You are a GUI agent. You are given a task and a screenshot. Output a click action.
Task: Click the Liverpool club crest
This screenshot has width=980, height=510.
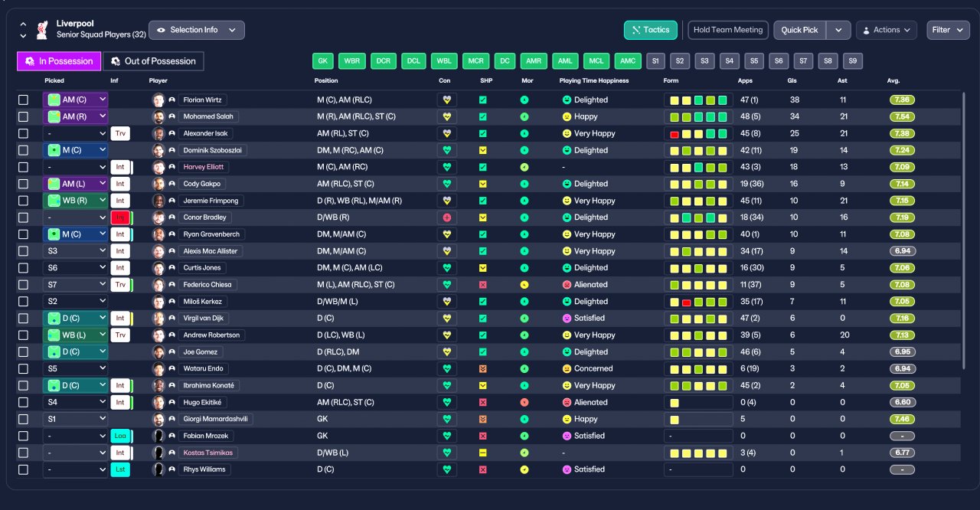(43, 30)
